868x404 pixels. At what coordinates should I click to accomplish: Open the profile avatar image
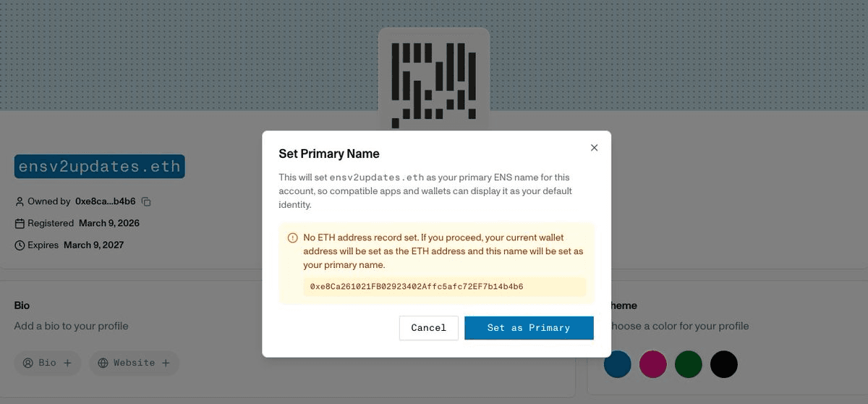pyautogui.click(x=434, y=80)
